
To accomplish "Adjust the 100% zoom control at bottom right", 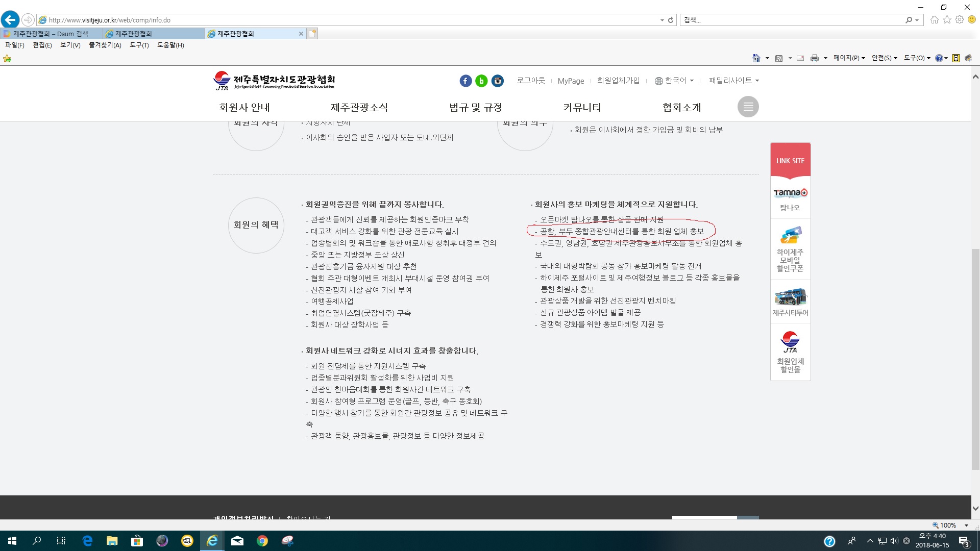I will (948, 525).
